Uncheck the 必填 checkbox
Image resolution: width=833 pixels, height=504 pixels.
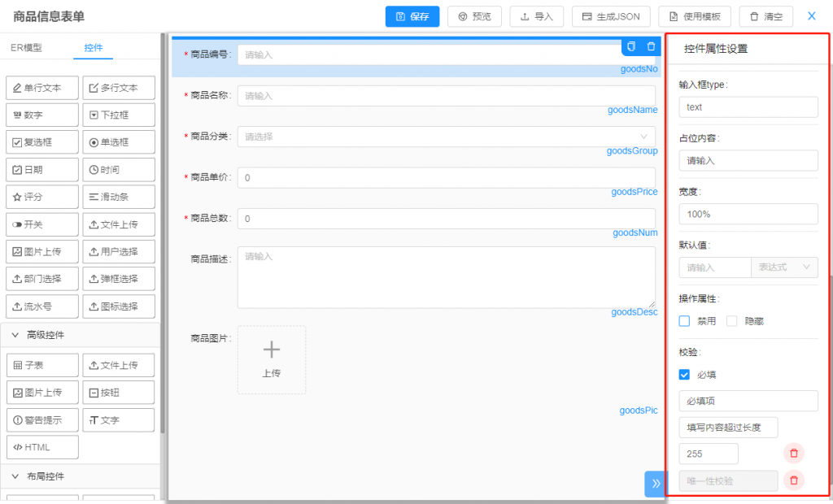pos(685,375)
